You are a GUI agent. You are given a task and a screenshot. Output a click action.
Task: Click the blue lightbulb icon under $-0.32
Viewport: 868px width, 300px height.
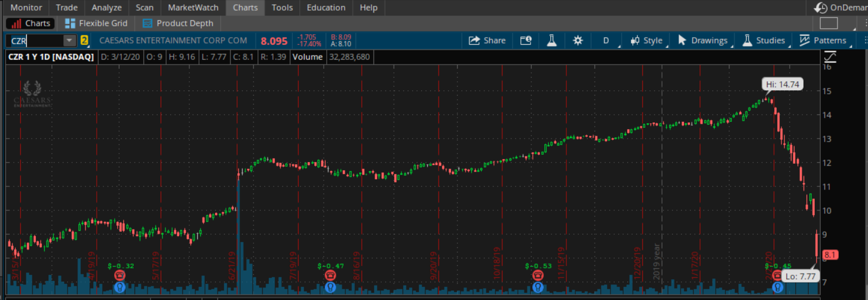coord(119,287)
